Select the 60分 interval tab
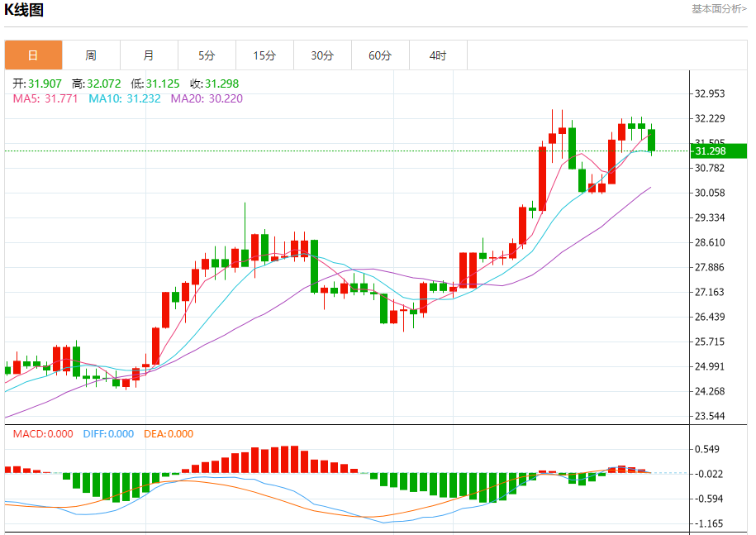Screen dimensions: 756x535 click(380, 55)
